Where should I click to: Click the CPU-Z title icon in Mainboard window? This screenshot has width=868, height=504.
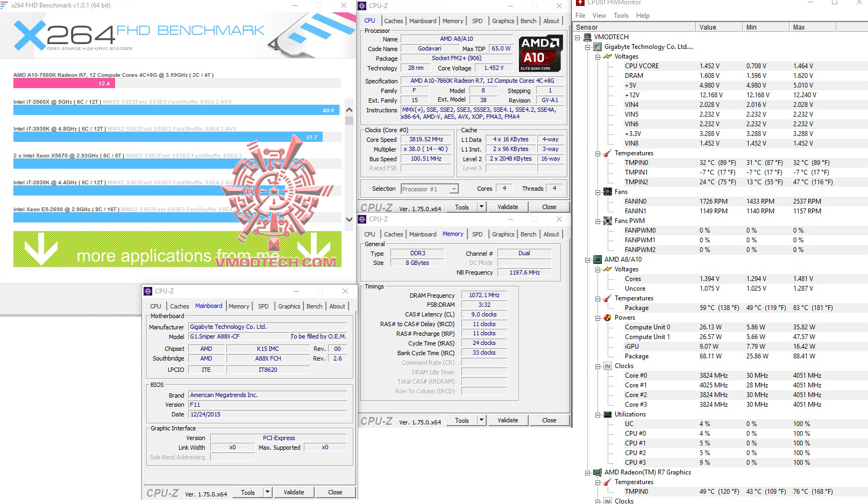pyautogui.click(x=148, y=291)
